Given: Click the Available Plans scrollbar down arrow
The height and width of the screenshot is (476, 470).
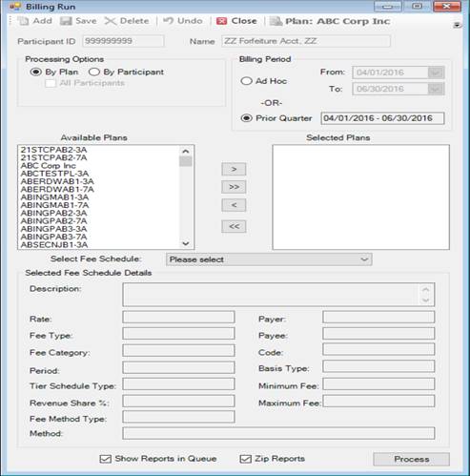Looking at the screenshot, I should pos(186,243).
